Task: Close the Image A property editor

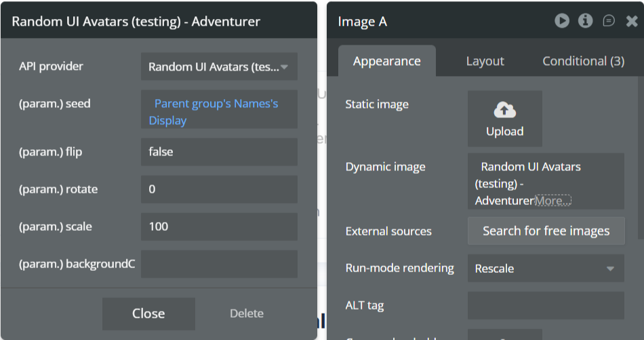Action: pyautogui.click(x=632, y=21)
